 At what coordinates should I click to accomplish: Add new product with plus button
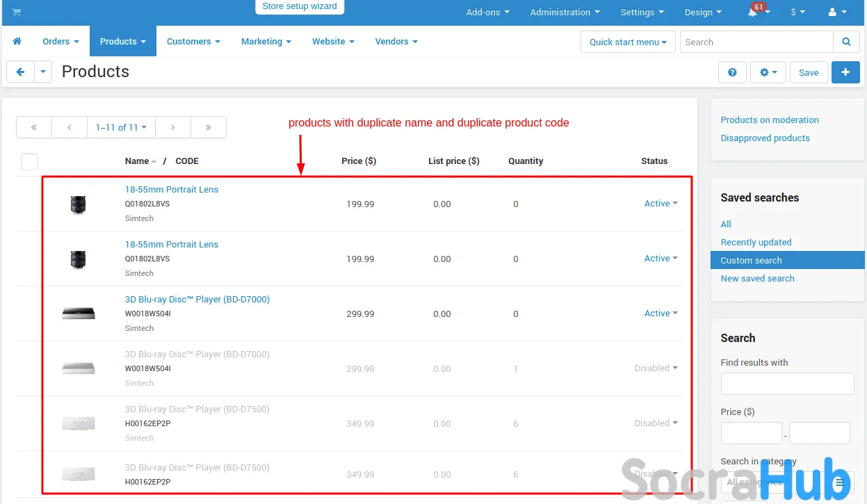click(x=845, y=72)
